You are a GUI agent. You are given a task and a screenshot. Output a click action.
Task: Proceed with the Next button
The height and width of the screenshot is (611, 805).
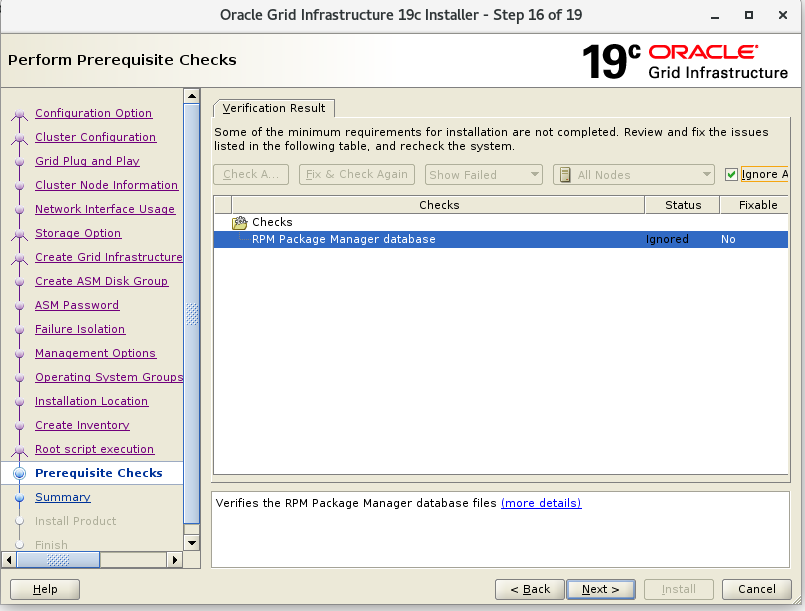[601, 589]
